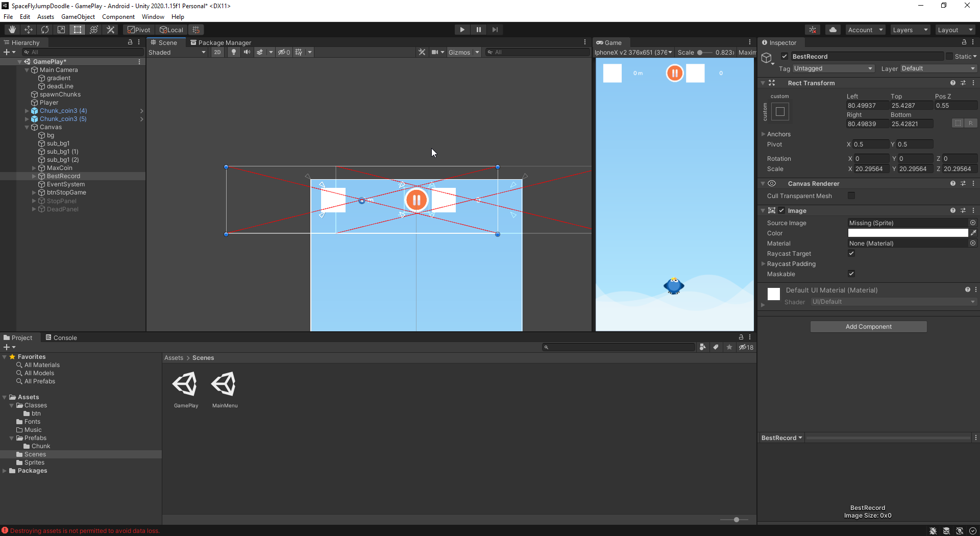Switch to the Package Manager tab
Viewport: 980px width, 536px height.
pos(221,42)
